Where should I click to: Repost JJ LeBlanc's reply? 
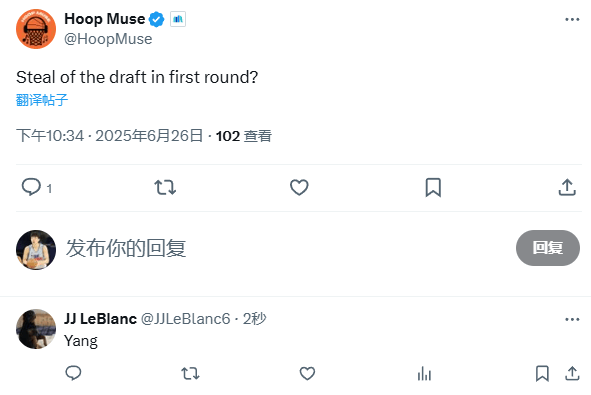click(190, 374)
